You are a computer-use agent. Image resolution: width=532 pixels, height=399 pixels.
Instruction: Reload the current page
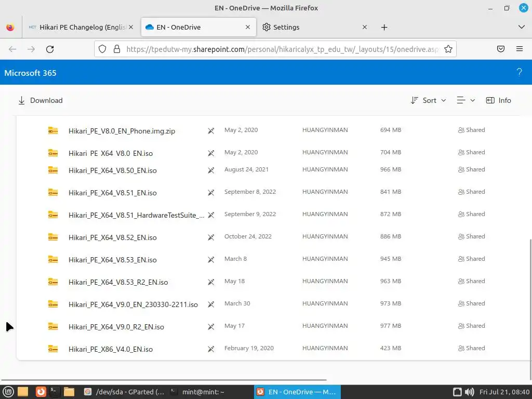coord(50,49)
